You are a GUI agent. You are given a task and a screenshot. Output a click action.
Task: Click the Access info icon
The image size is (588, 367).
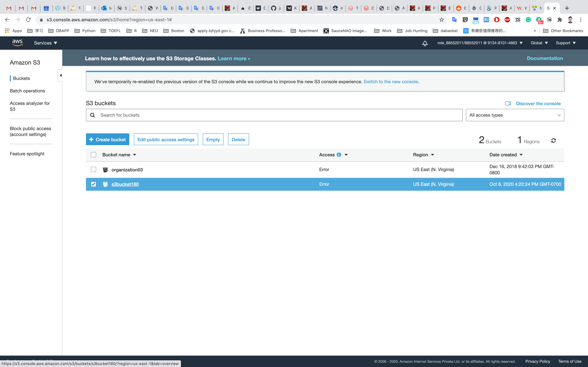point(339,155)
